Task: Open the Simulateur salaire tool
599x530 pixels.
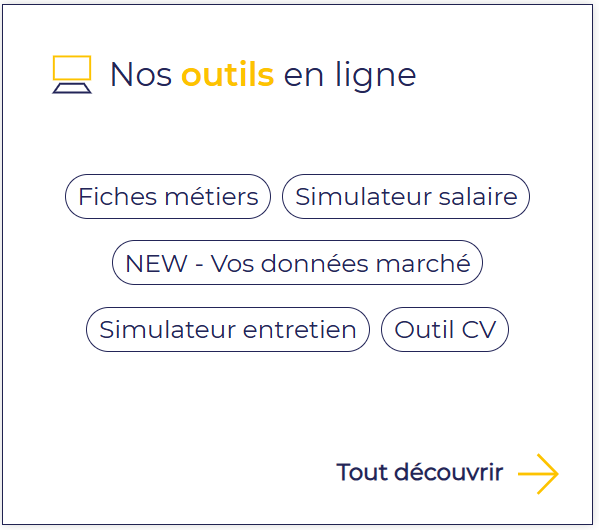Action: (x=406, y=196)
